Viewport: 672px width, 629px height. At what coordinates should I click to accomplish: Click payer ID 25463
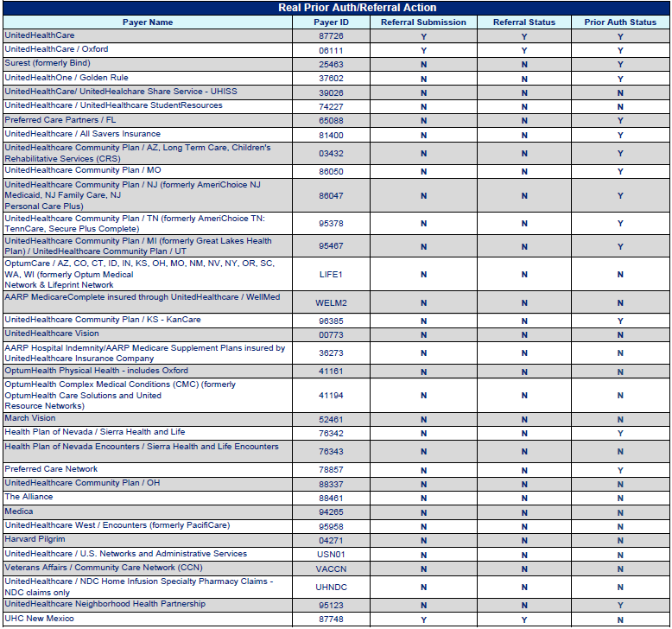pos(331,64)
